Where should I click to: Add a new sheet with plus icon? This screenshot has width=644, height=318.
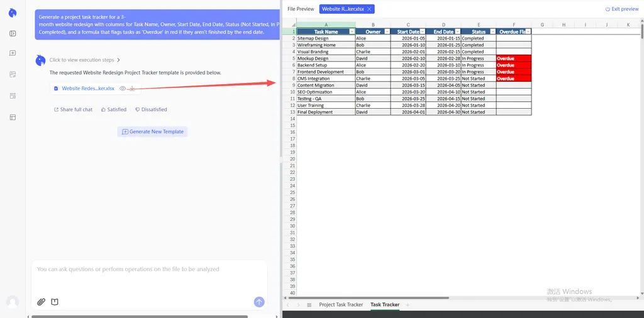click(x=408, y=305)
